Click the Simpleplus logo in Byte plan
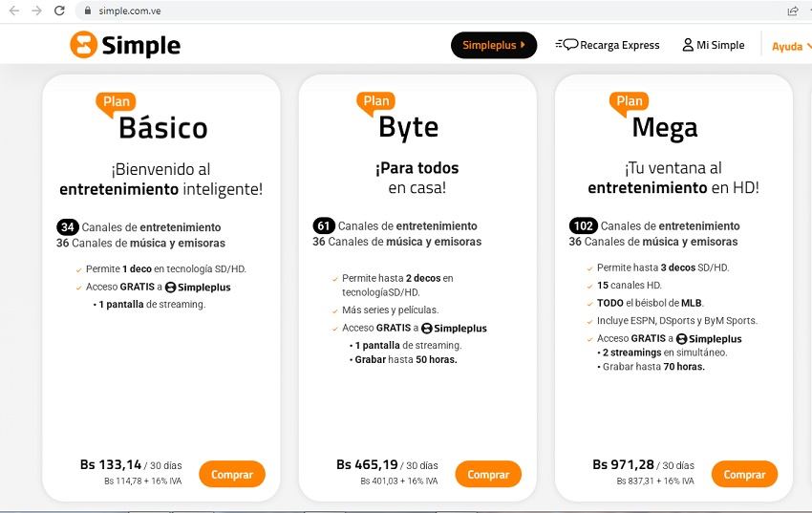 pyautogui.click(x=454, y=329)
